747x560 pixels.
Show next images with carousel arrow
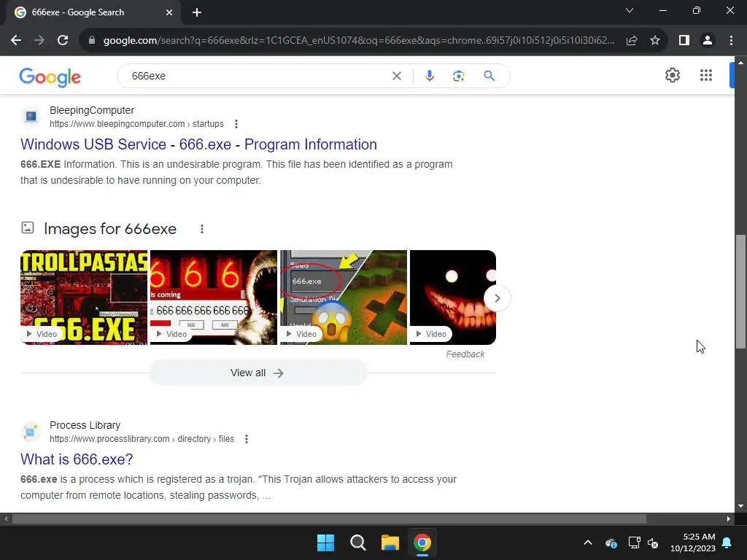tap(497, 298)
